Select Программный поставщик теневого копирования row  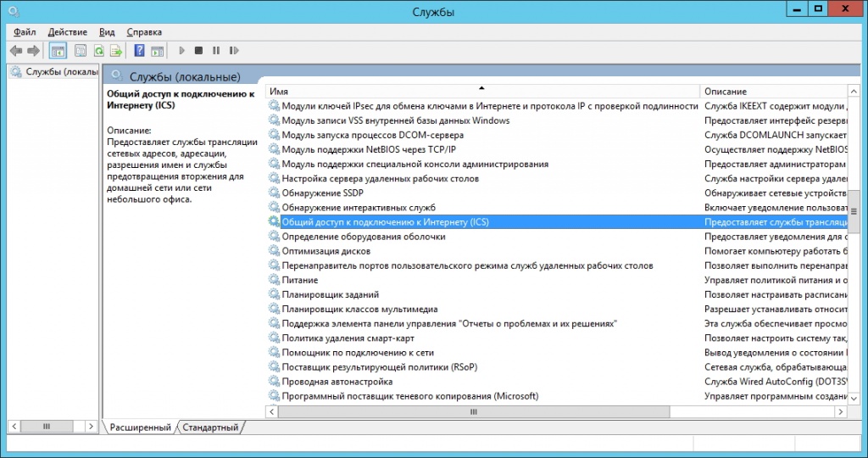click(x=410, y=396)
